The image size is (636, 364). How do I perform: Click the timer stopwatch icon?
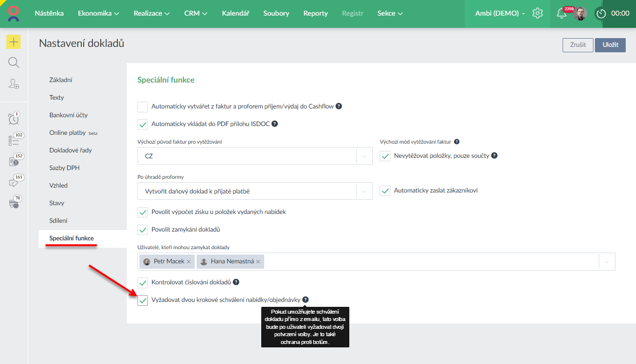pyautogui.click(x=601, y=14)
